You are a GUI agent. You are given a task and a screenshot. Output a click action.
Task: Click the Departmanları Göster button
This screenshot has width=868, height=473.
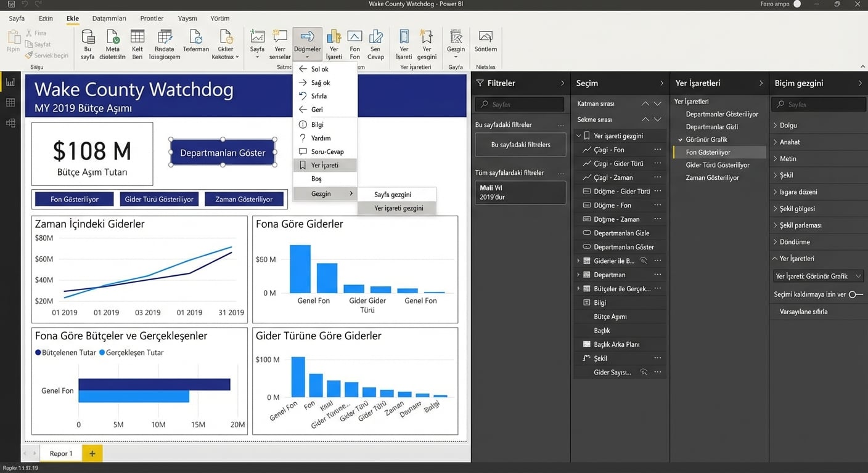pos(223,153)
